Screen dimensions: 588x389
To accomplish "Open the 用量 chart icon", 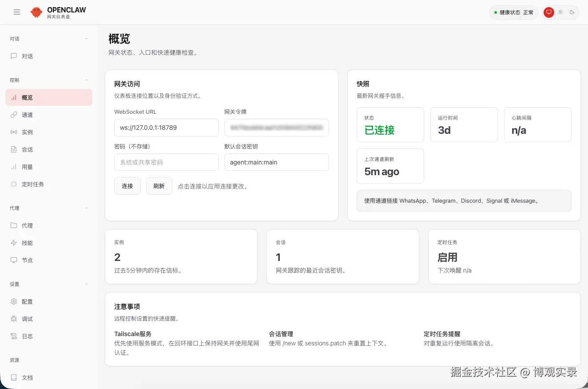I will pyautogui.click(x=14, y=167).
